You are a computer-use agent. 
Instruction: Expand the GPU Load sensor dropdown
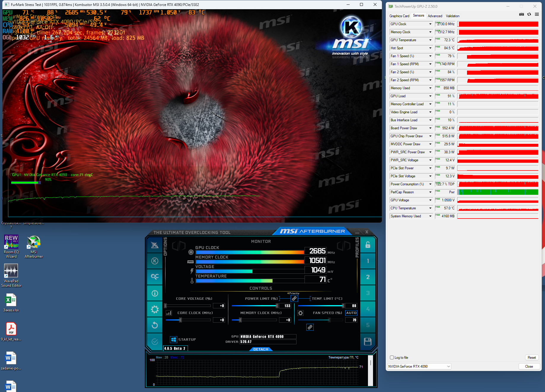click(x=430, y=96)
